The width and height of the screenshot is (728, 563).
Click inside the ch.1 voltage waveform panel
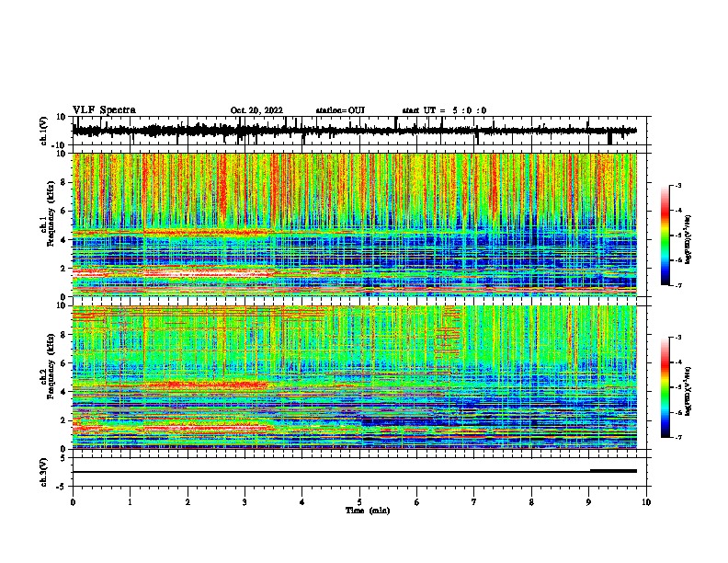359,131
